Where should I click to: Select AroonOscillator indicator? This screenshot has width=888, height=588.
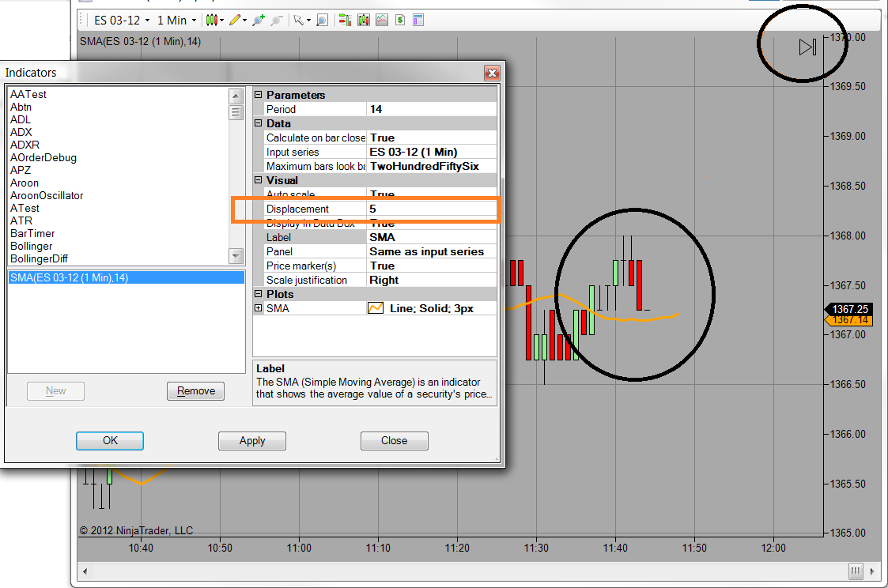[x=47, y=195]
